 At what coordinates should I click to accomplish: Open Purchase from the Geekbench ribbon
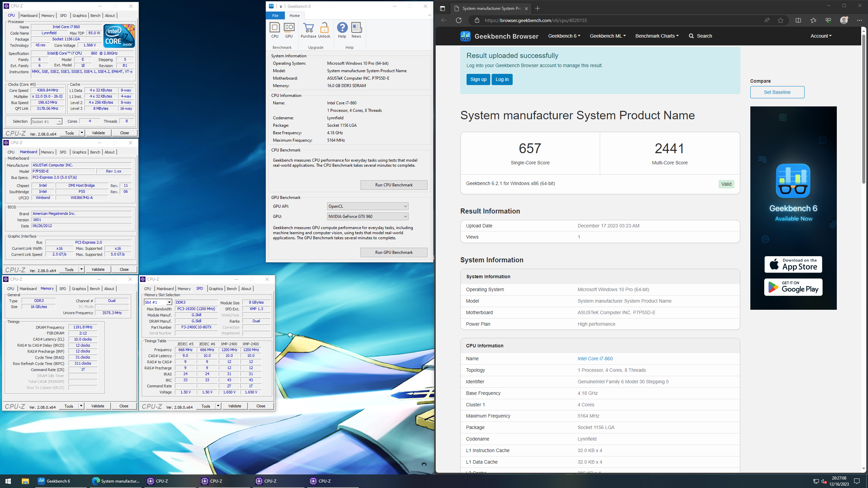pyautogui.click(x=308, y=30)
